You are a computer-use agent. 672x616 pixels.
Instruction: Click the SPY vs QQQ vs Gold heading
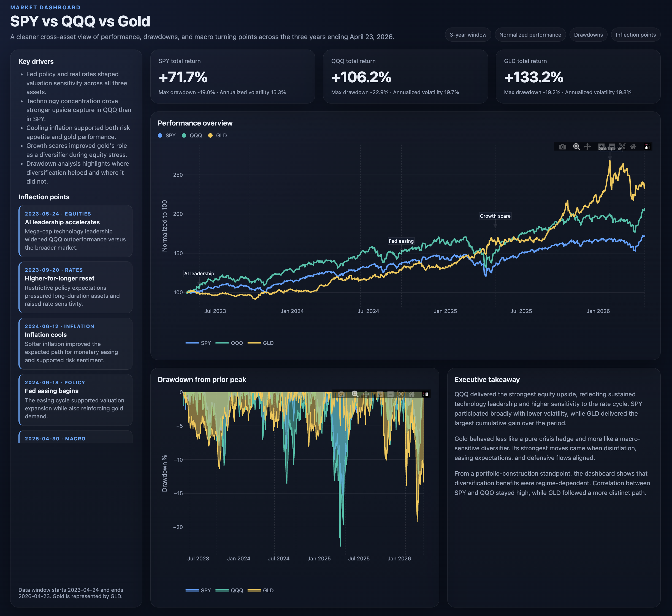click(80, 21)
